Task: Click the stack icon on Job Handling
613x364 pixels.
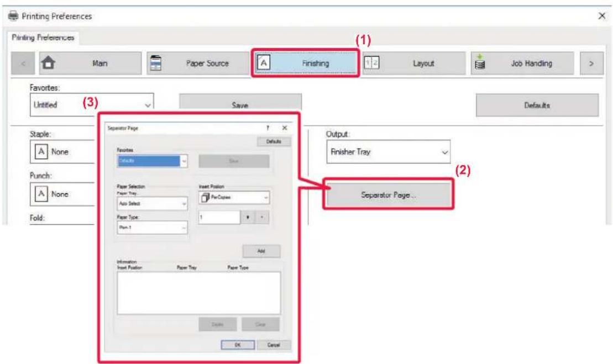Action: pos(480,62)
